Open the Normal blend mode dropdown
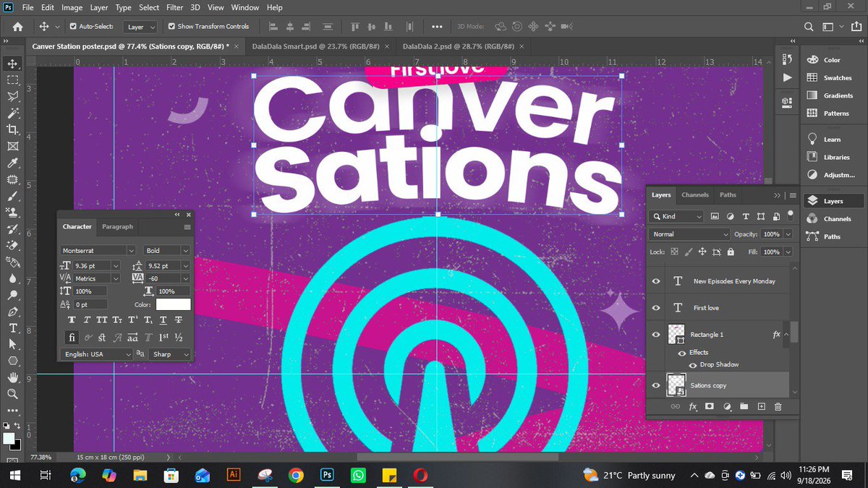Viewport: 868px width, 488px height. [690, 234]
